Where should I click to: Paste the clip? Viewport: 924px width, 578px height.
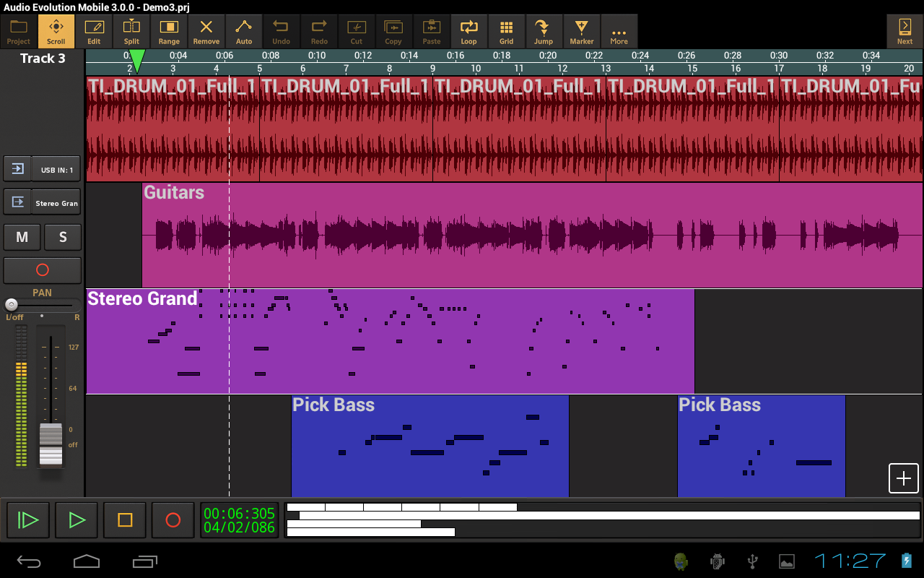(x=432, y=32)
